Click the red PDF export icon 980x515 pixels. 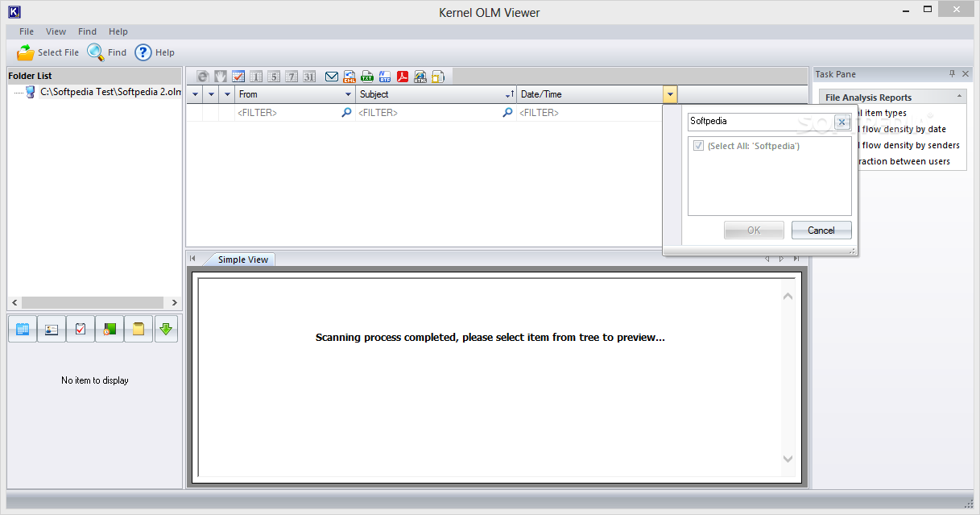coord(403,77)
